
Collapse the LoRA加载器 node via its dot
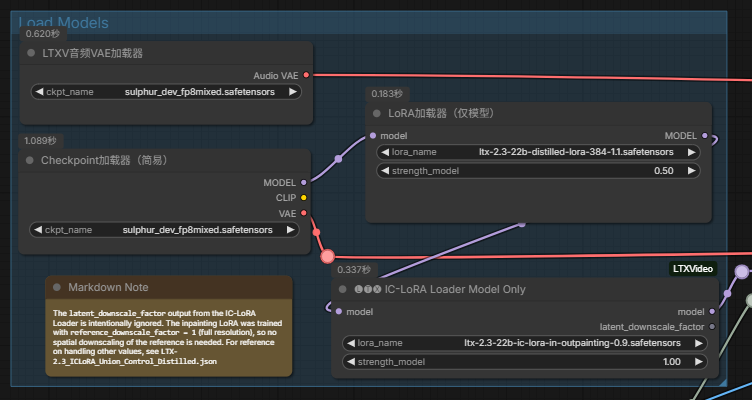376,114
